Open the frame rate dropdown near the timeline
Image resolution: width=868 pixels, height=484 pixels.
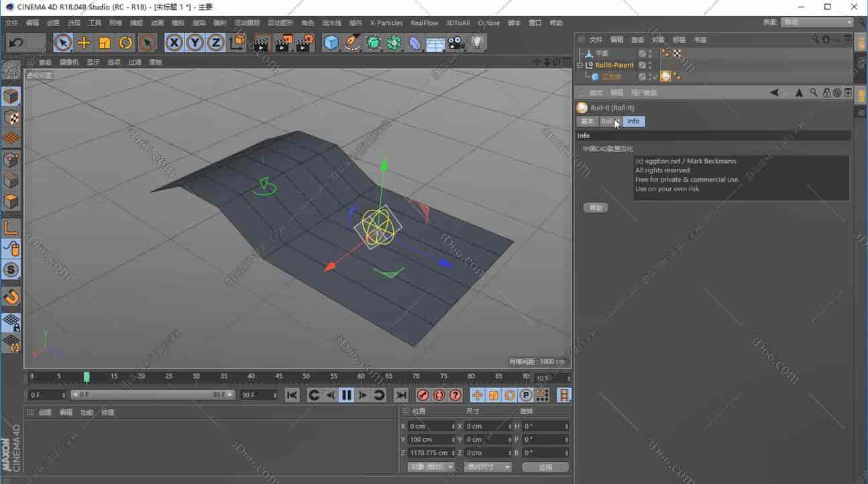[551, 379]
